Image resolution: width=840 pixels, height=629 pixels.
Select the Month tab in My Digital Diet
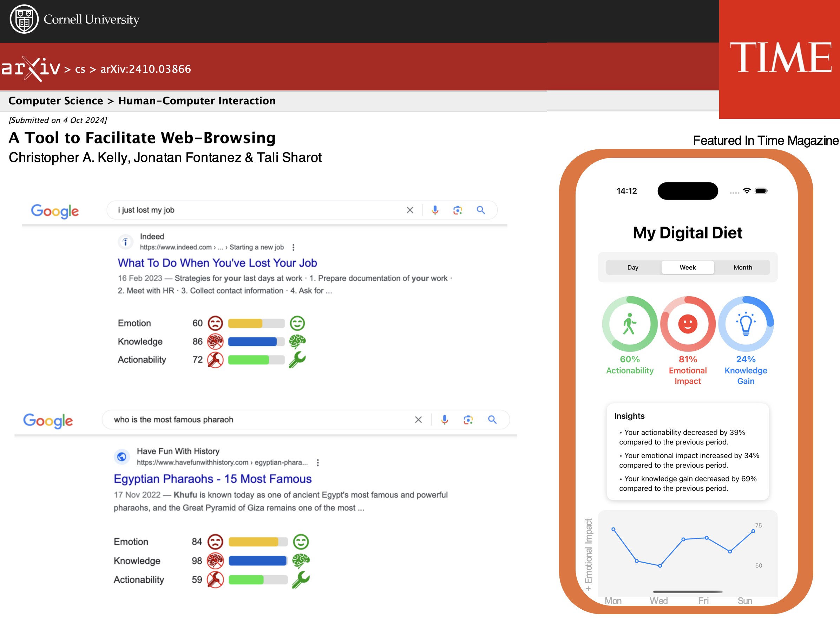click(743, 267)
